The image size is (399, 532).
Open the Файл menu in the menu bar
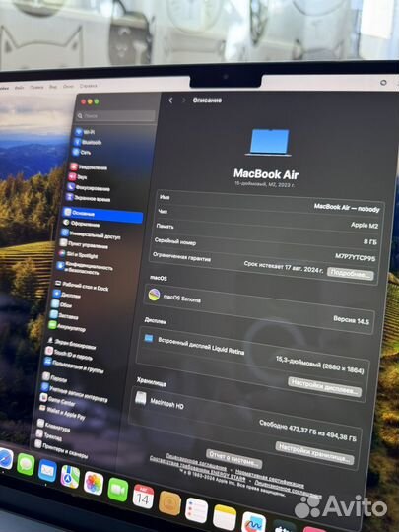pyautogui.click(x=19, y=88)
